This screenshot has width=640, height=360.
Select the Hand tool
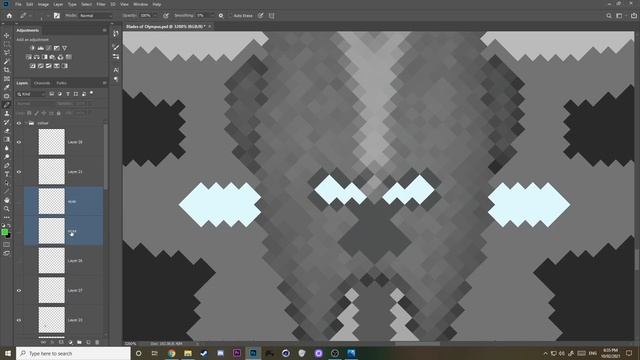click(7, 200)
